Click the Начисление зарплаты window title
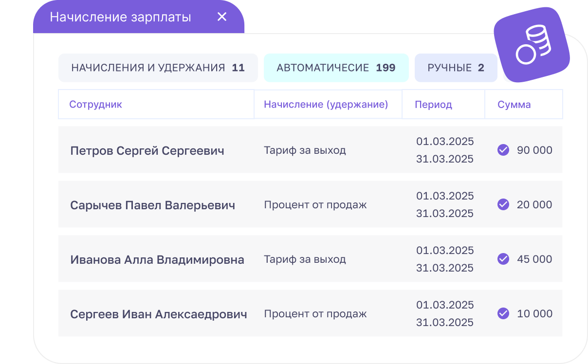 coord(120,17)
